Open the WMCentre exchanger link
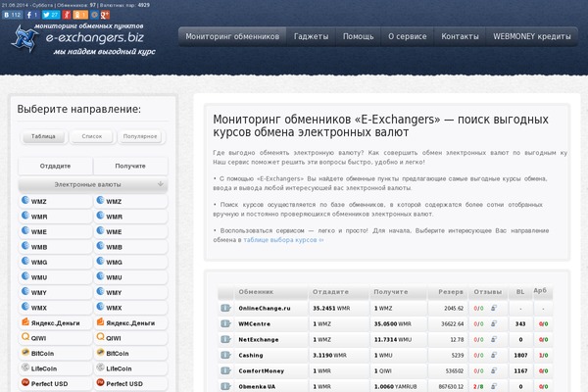The image size is (588, 392). (x=254, y=324)
